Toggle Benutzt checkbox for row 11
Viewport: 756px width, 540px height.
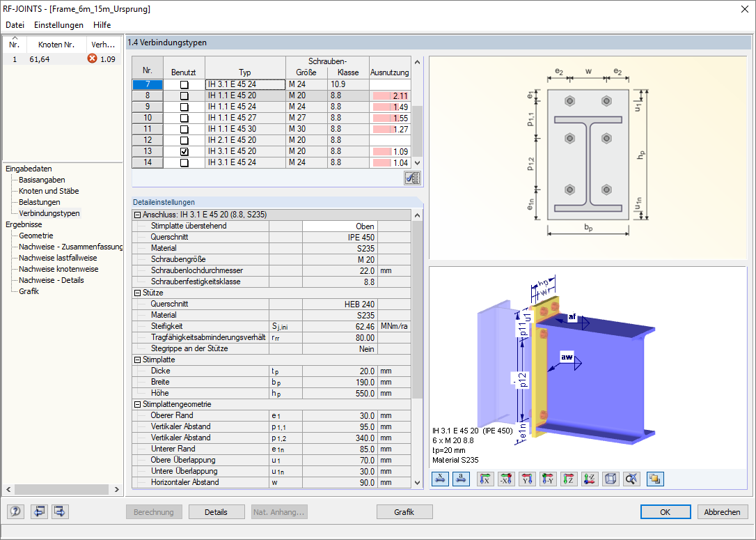(x=184, y=130)
